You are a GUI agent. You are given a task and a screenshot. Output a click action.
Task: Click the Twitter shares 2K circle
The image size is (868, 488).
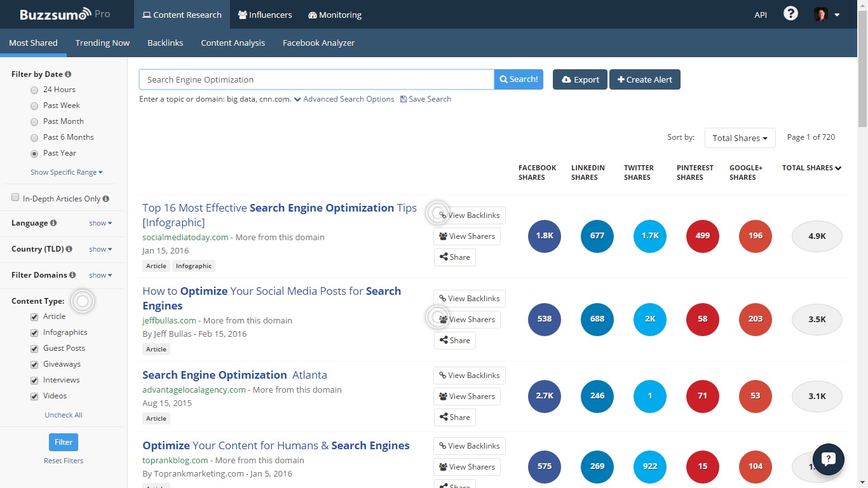click(650, 319)
